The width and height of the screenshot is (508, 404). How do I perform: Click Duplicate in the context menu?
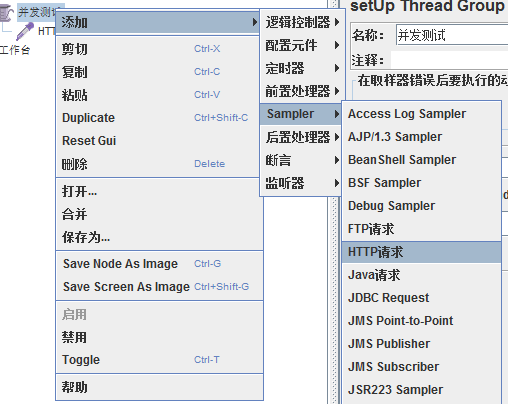pyautogui.click(x=158, y=118)
